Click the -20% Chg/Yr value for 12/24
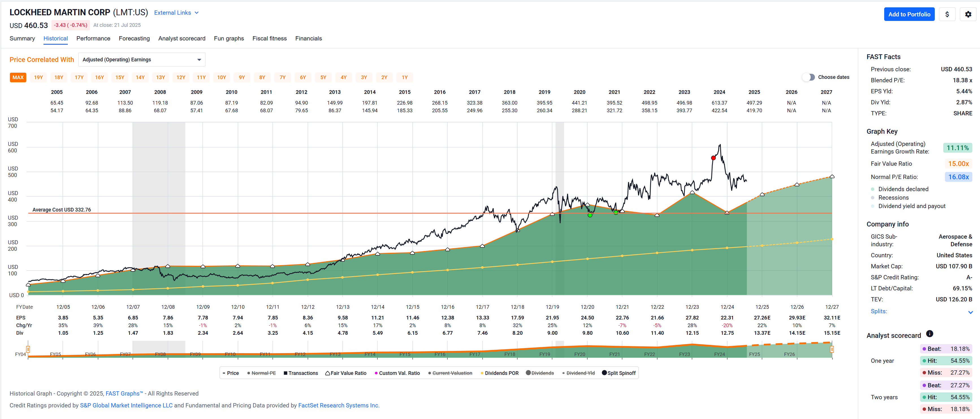980x419 pixels. coord(727,325)
